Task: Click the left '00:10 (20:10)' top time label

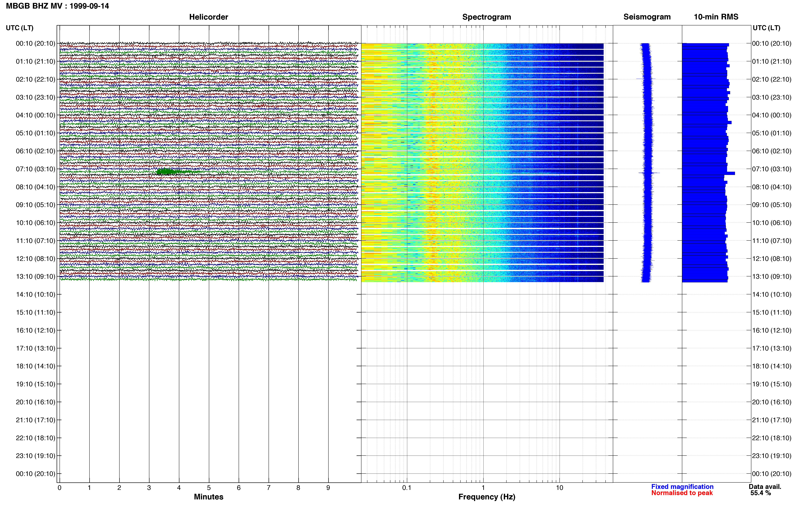Action: 36,43
